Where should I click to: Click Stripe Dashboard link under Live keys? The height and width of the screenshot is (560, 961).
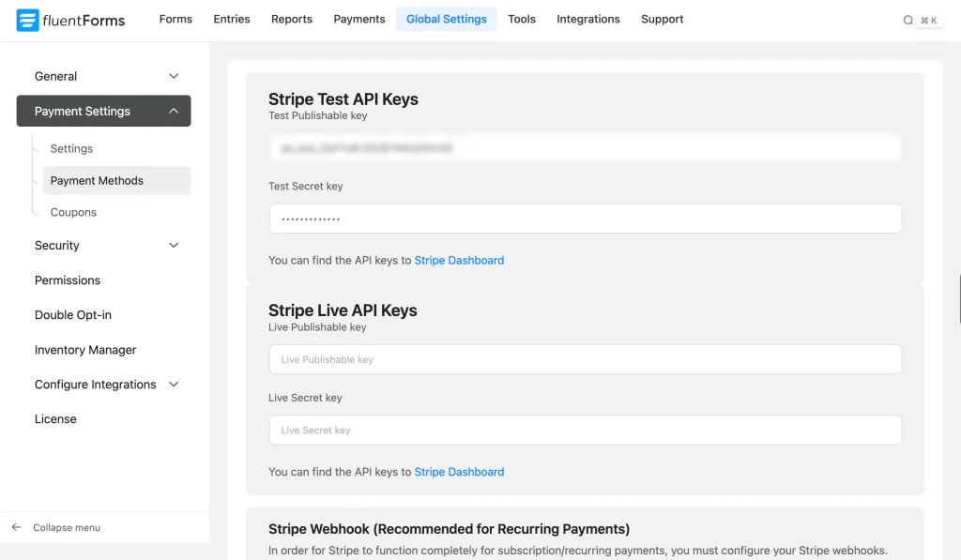point(459,472)
